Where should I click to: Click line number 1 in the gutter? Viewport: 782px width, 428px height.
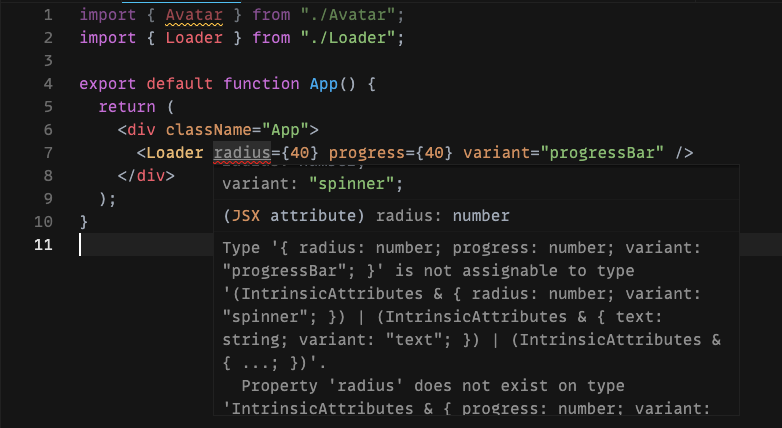click(x=48, y=15)
